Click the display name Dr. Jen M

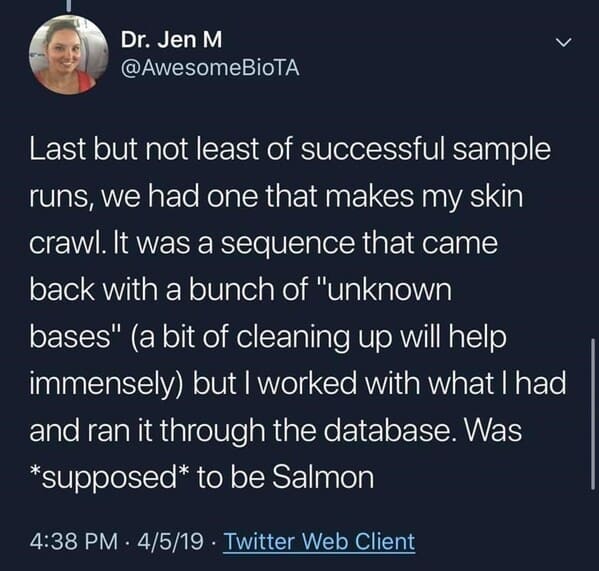coord(171,40)
